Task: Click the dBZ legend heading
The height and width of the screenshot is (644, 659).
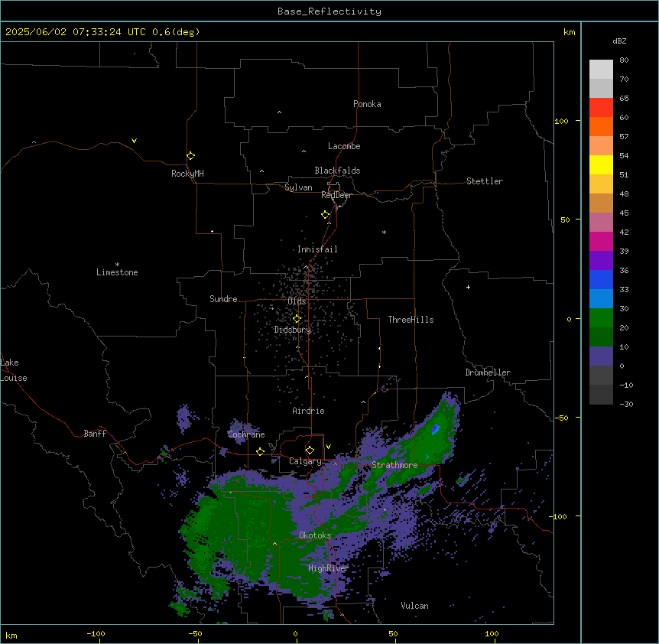Action: click(619, 41)
